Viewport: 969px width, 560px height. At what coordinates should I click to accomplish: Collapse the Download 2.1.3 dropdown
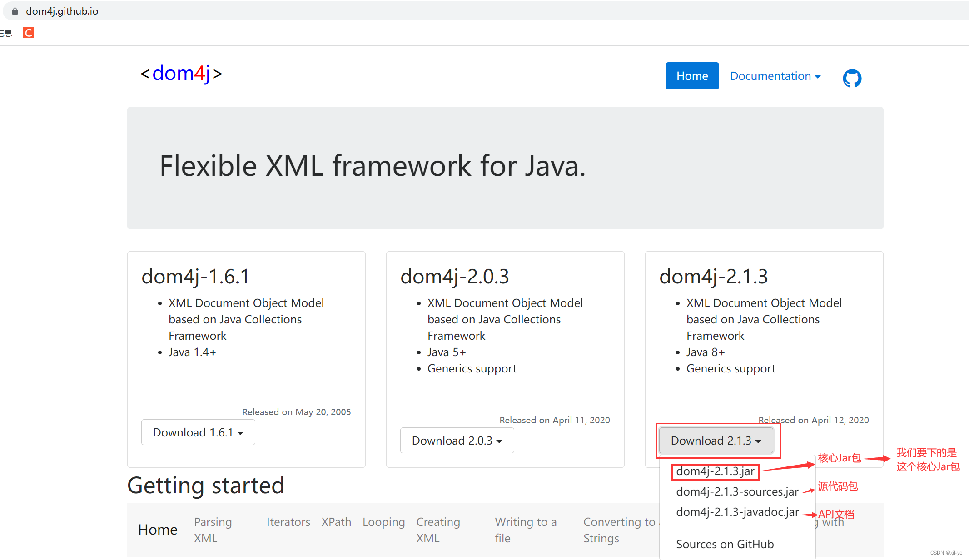pos(716,440)
